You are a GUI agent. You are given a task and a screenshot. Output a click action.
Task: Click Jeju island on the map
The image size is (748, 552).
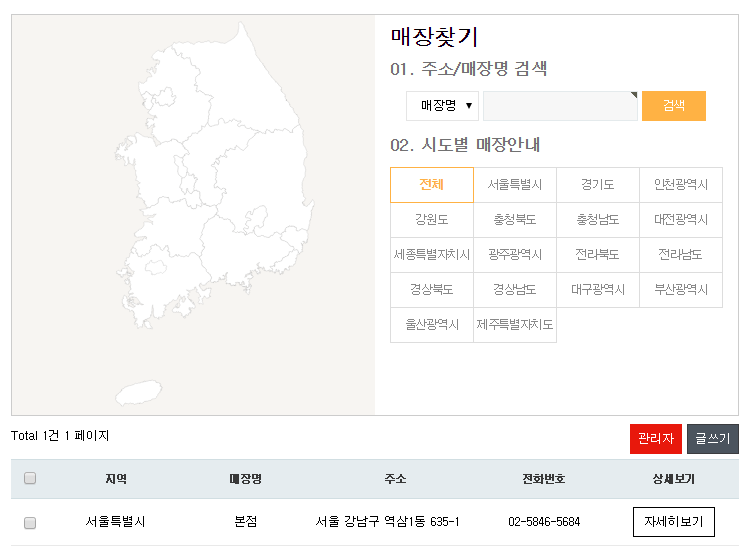point(138,392)
